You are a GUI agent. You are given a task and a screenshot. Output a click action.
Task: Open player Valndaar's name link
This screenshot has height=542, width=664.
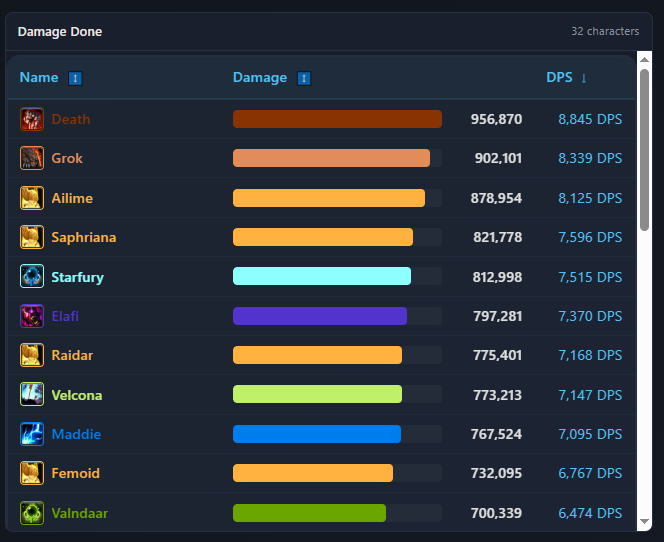[80, 513]
